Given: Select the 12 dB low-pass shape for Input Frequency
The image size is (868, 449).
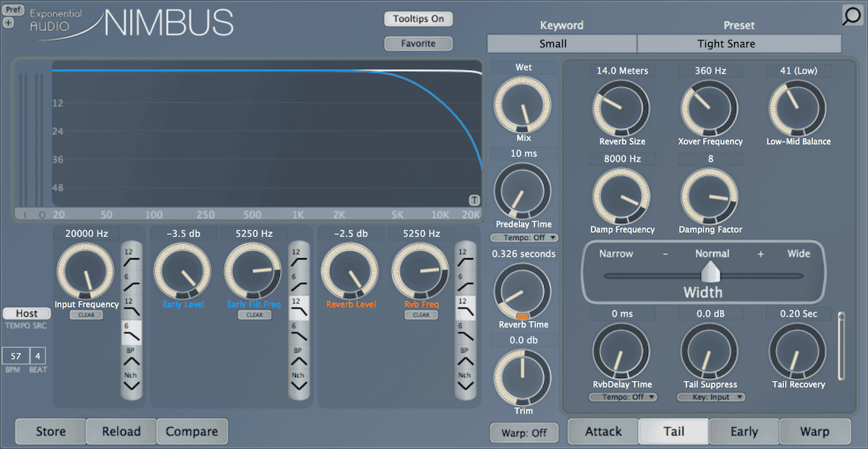Looking at the screenshot, I should [131, 307].
